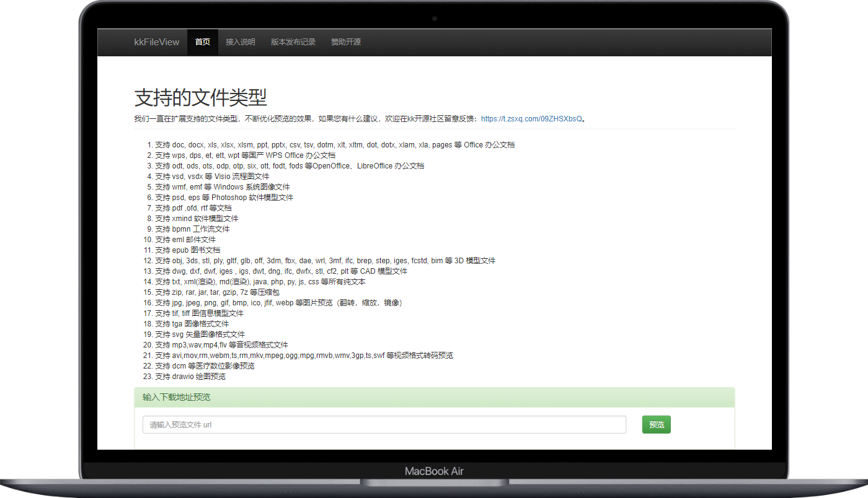Select the tif, tiff 图信息模型文件 line

pyautogui.click(x=200, y=313)
